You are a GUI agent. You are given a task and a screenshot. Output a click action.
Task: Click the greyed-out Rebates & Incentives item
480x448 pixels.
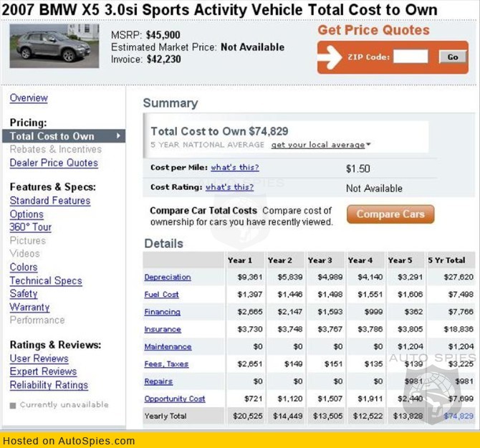(x=56, y=149)
